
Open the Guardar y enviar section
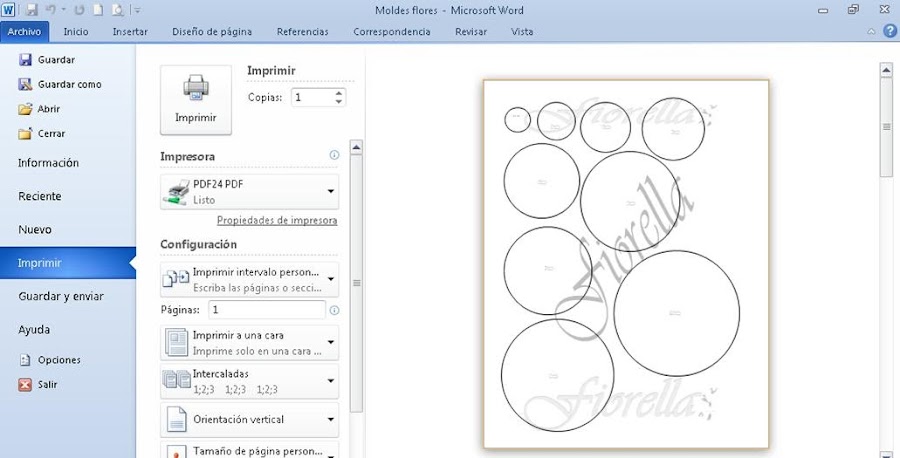coord(61,296)
